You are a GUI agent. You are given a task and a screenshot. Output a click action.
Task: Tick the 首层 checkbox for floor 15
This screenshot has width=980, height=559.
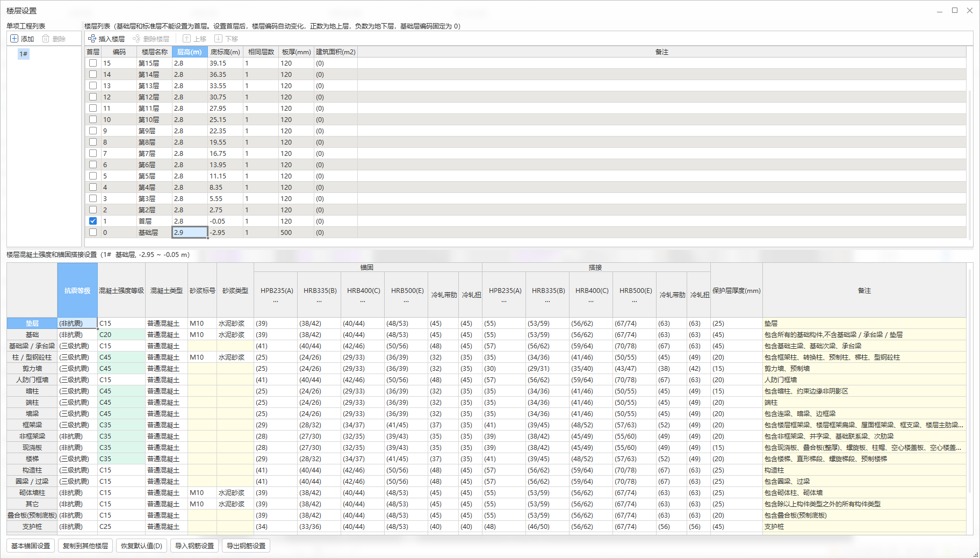[x=93, y=63]
